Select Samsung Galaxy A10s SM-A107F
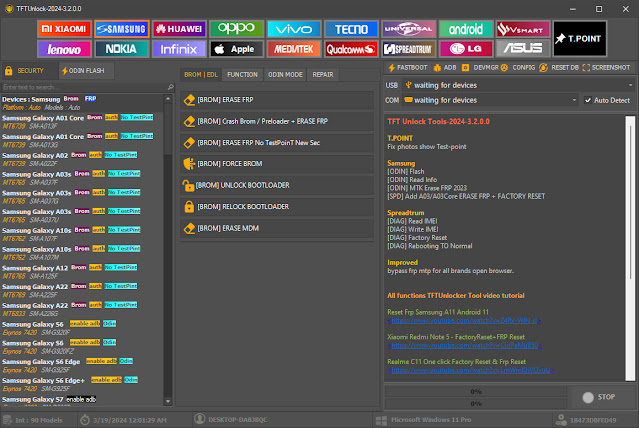 click(82, 234)
